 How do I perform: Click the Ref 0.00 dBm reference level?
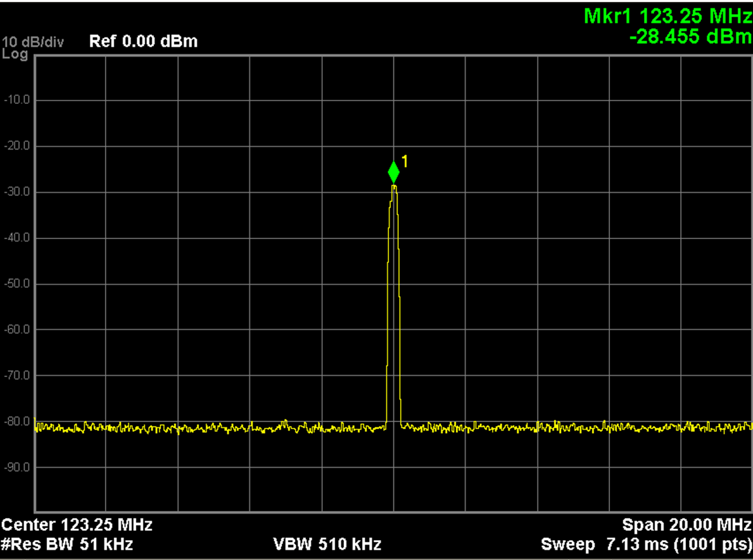(x=144, y=42)
